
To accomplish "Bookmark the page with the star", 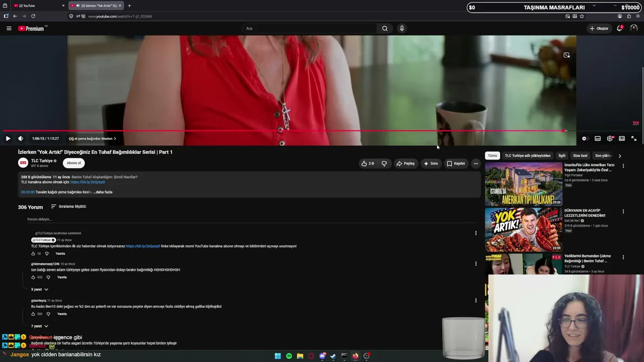I will pyautogui.click(x=582, y=16).
